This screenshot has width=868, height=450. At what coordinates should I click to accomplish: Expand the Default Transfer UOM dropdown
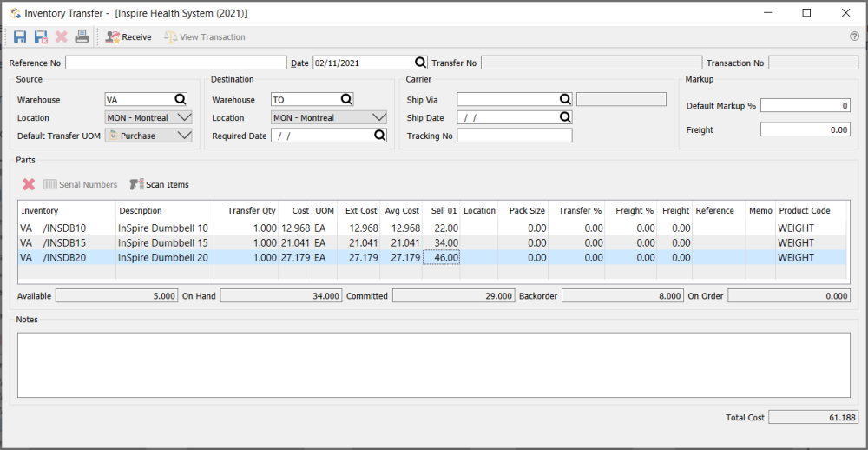point(183,136)
